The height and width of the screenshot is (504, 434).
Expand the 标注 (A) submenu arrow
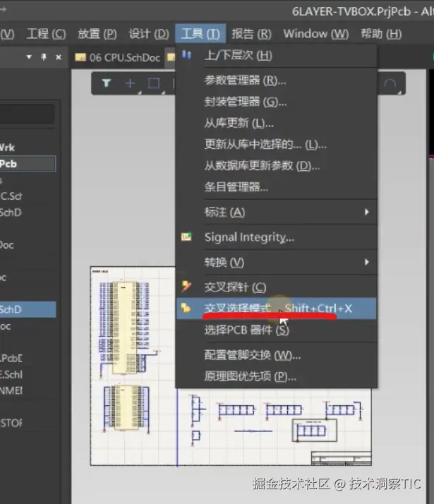pyautogui.click(x=366, y=212)
